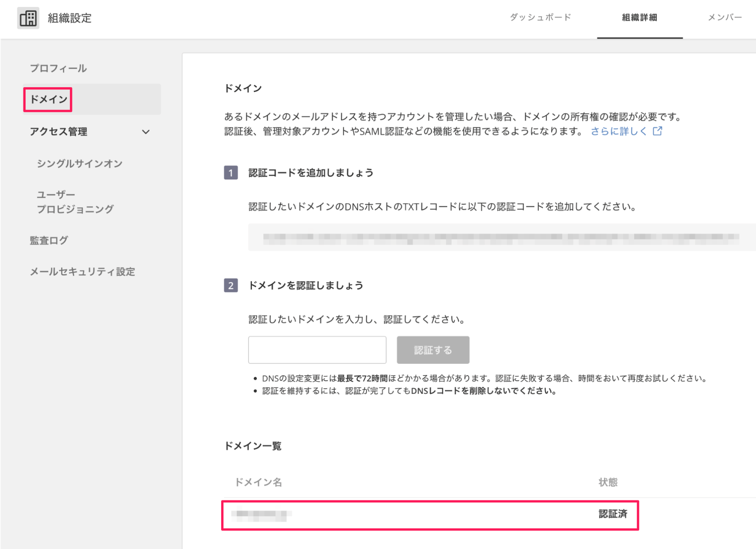Switch to the メンバー tab
756x549 pixels.
[x=725, y=17]
